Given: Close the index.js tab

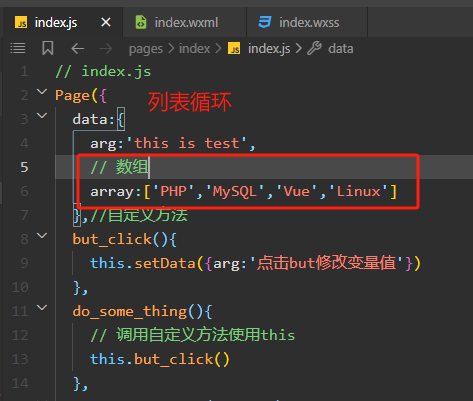Looking at the screenshot, I should click(106, 23).
